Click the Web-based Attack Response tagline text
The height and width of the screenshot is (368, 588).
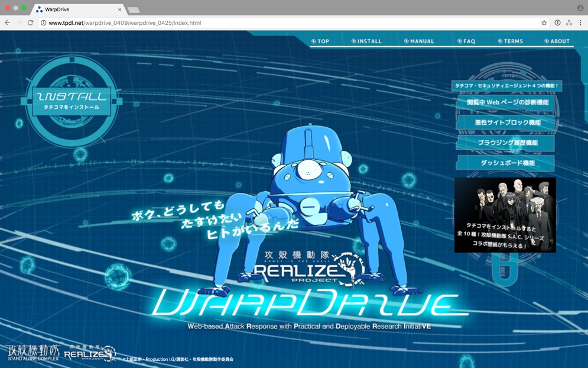coord(310,327)
